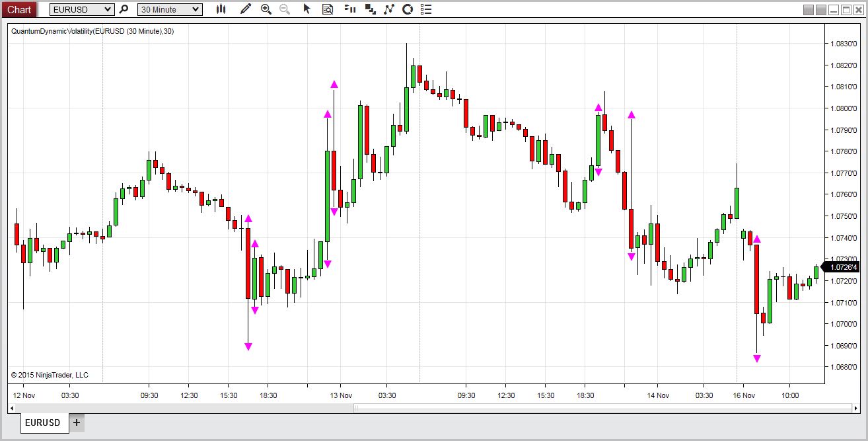The height and width of the screenshot is (441, 868).
Task: Open the indicators icon
Action: pyautogui.click(x=389, y=9)
